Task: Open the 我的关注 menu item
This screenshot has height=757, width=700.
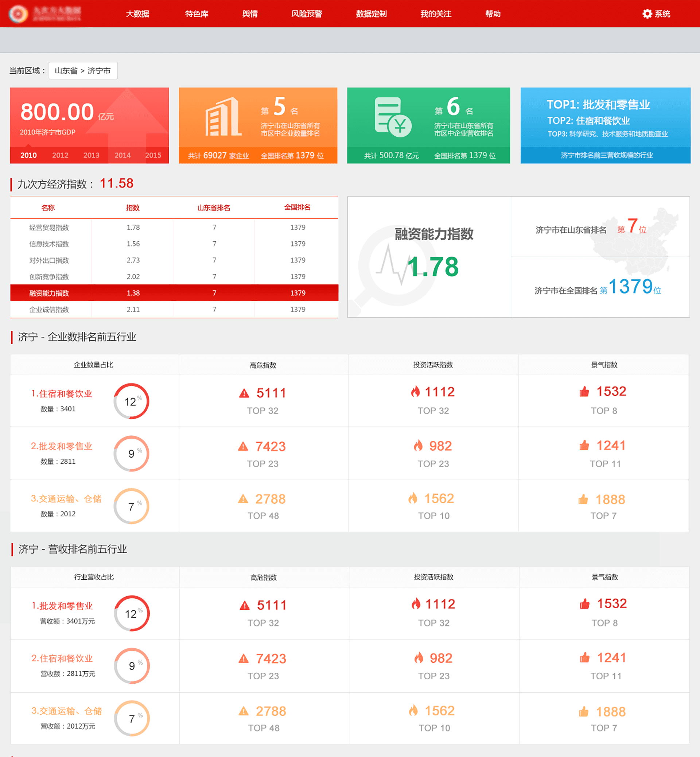Action: pyautogui.click(x=436, y=14)
